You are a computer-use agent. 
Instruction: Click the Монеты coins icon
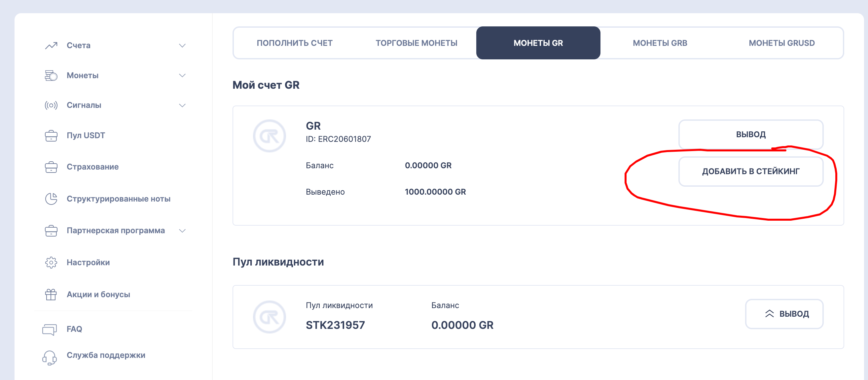click(51, 76)
